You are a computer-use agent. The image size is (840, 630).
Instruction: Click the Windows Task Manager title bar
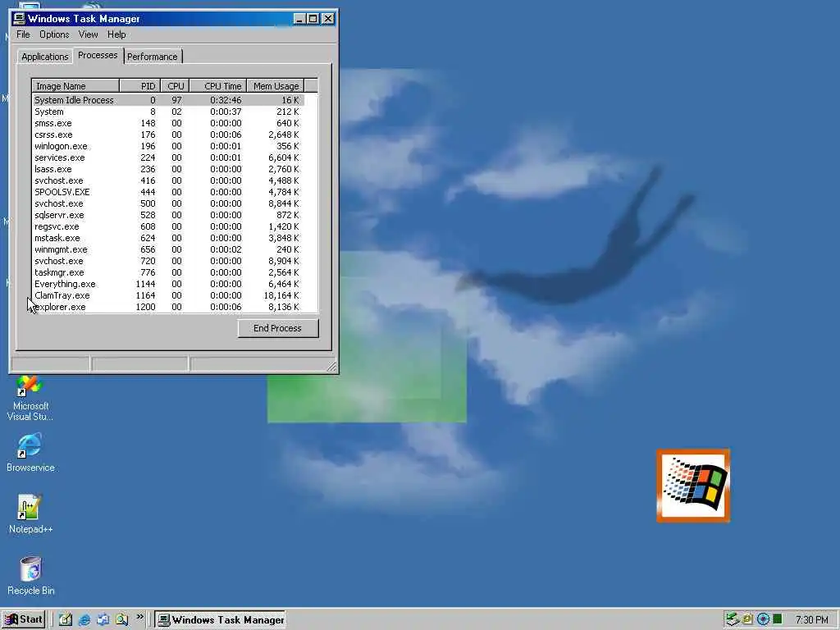point(174,19)
